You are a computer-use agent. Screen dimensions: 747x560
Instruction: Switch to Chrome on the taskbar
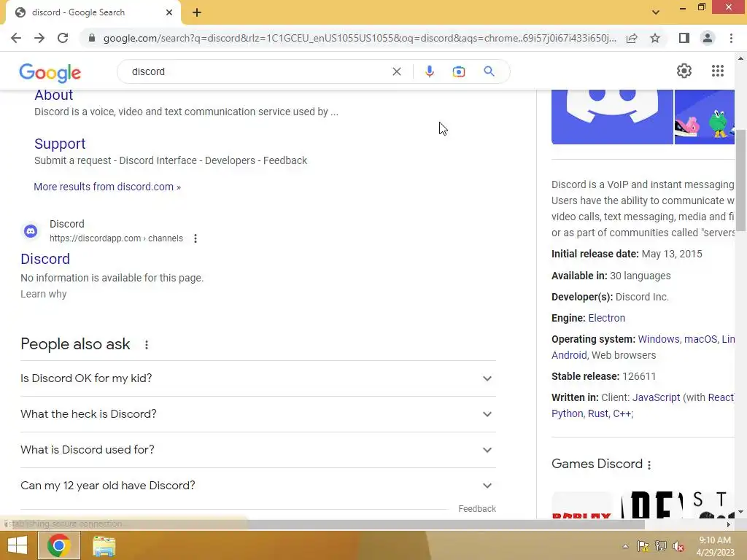click(x=58, y=545)
